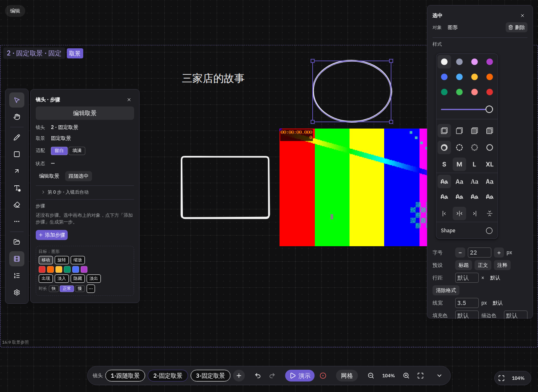
Task: Select the pointer selection tool
Action: pos(17,100)
